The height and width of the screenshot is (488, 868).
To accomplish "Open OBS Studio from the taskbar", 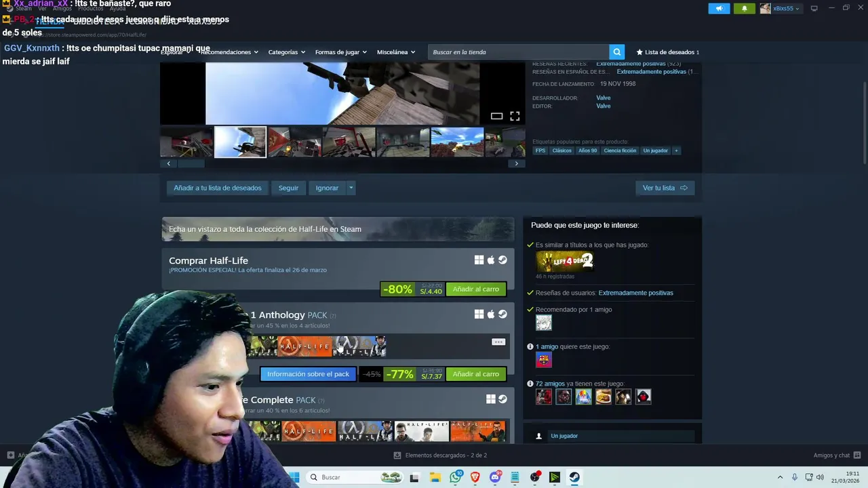I will point(535,477).
